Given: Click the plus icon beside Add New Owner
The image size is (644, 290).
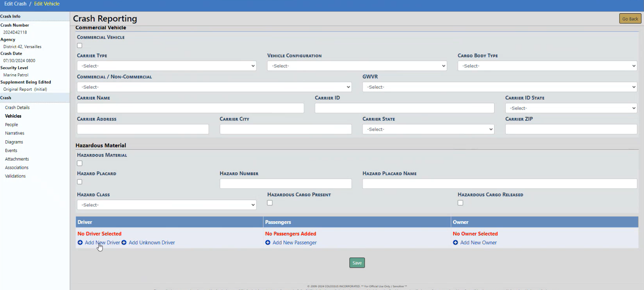Looking at the screenshot, I should click(x=455, y=243).
